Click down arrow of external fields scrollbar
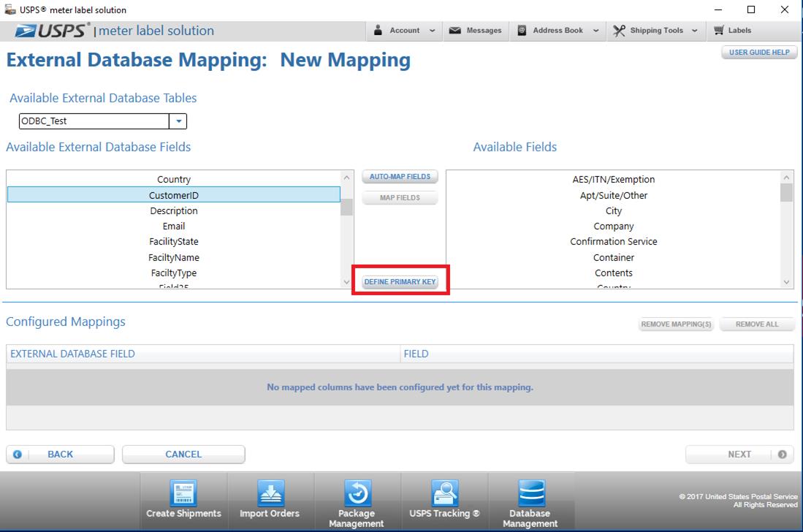 tap(347, 281)
